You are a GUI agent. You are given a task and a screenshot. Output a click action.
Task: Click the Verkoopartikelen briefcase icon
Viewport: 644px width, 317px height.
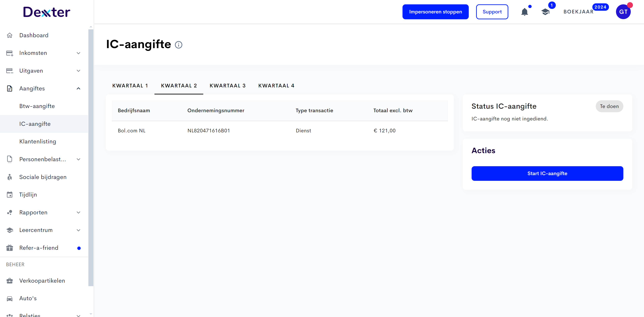pyautogui.click(x=10, y=280)
